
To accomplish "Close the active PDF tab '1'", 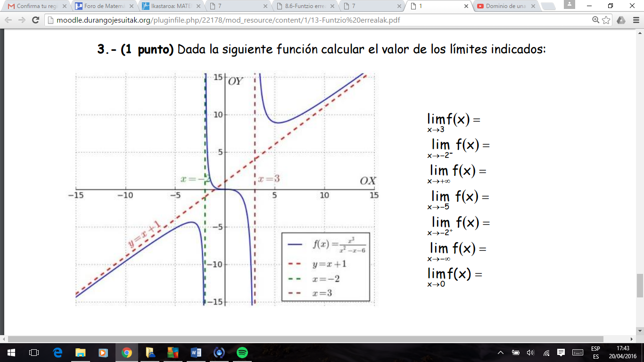I will pyautogui.click(x=467, y=6).
